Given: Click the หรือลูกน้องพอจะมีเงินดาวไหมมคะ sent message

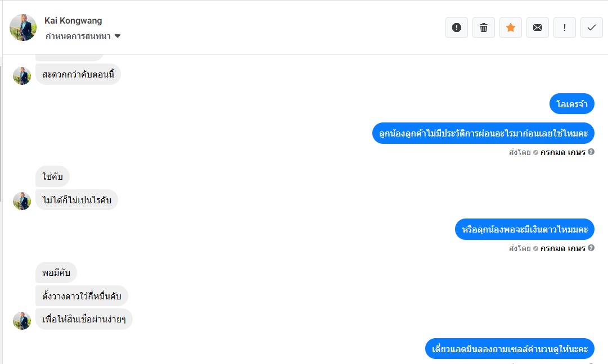Looking at the screenshot, I should click(x=525, y=229).
